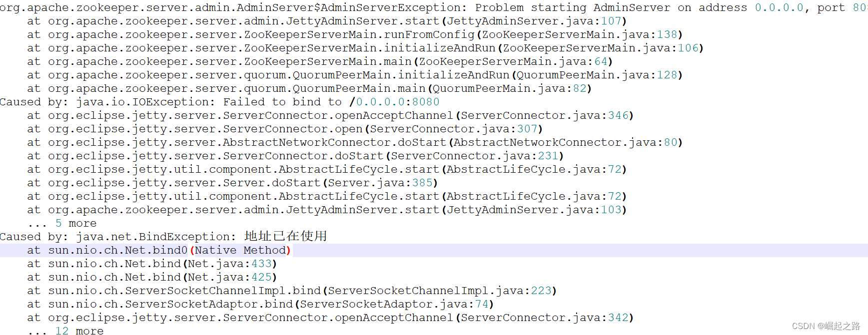Click QuorumPeerMain.main line 82
The image size is (868, 335).
pyautogui.click(x=309, y=88)
